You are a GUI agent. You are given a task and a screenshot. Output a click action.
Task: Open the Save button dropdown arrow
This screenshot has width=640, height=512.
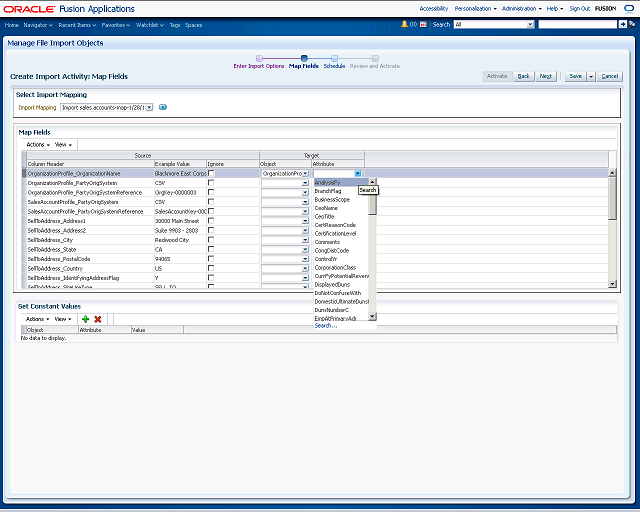tap(591, 76)
